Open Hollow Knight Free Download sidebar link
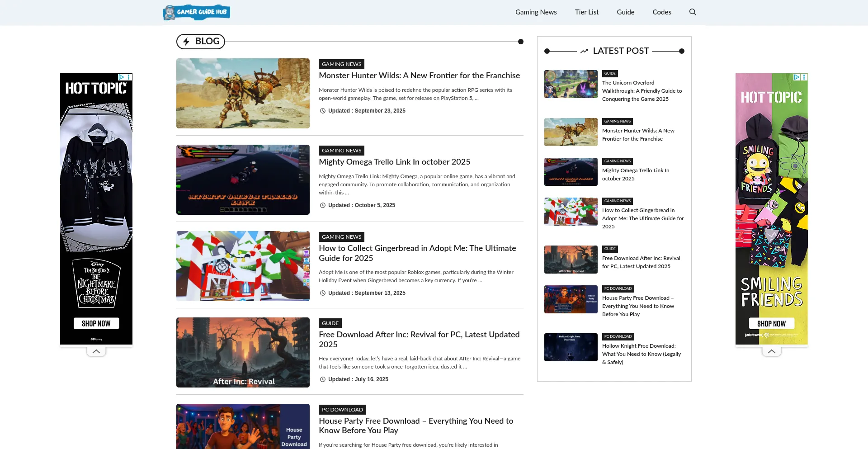Screen dimensions: 868x449 [641, 354]
